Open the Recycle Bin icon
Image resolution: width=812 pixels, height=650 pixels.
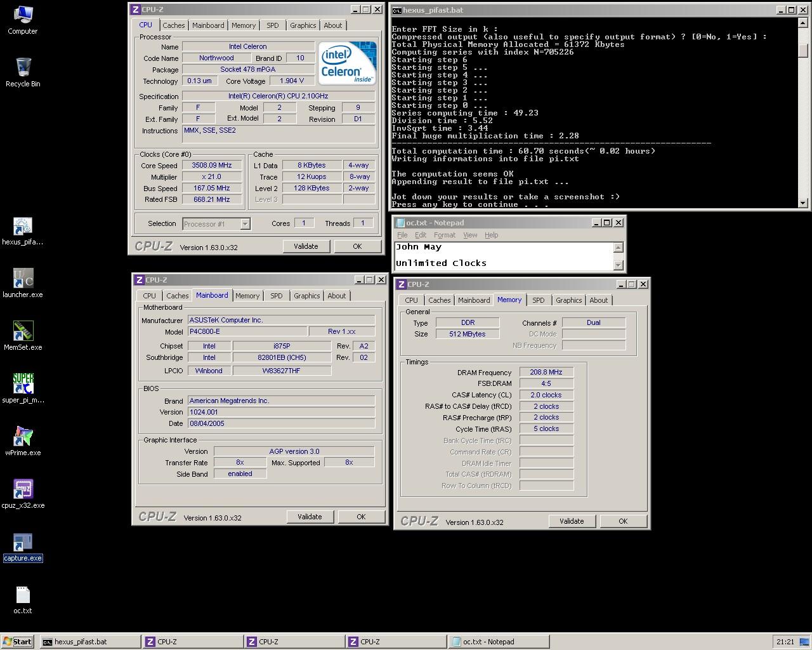tap(23, 73)
